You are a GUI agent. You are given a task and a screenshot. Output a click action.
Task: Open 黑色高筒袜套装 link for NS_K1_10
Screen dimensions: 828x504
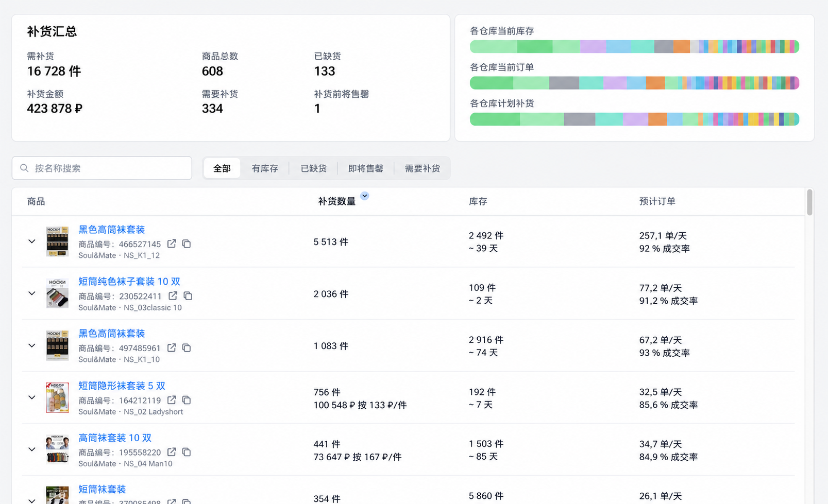(x=112, y=334)
